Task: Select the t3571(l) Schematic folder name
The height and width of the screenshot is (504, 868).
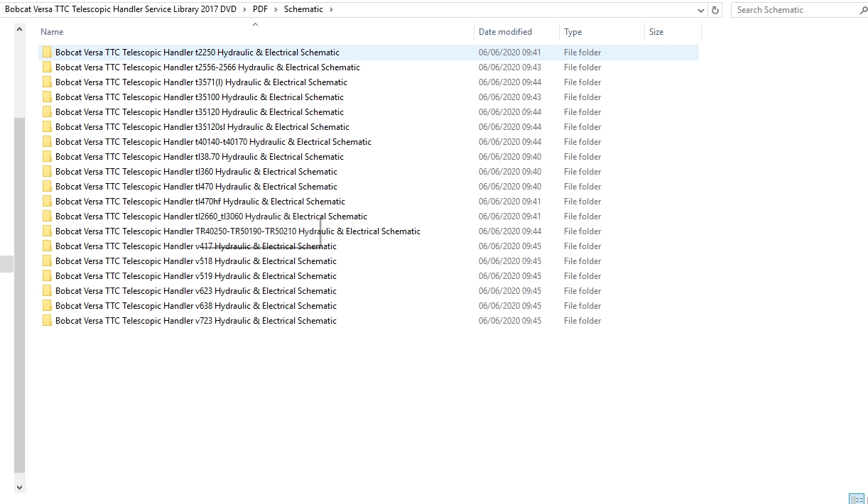Action: point(201,82)
